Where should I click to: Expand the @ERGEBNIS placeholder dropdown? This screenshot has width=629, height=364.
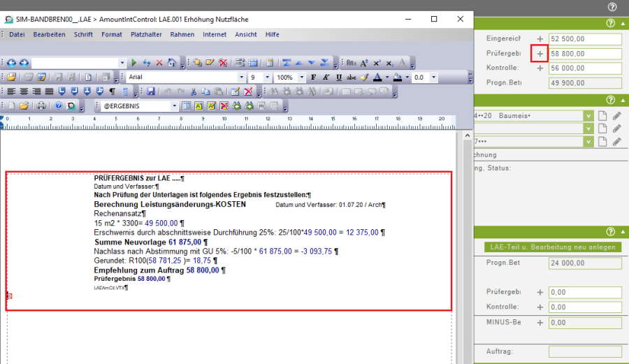174,106
